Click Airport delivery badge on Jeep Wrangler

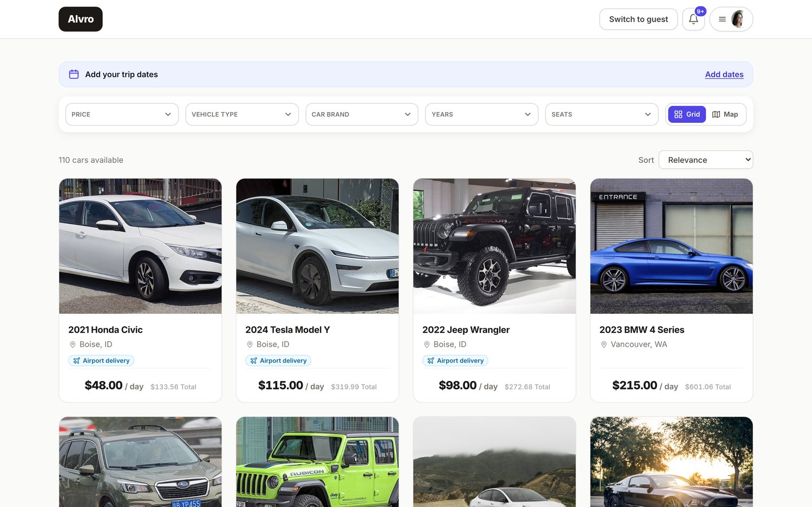pyautogui.click(x=455, y=360)
